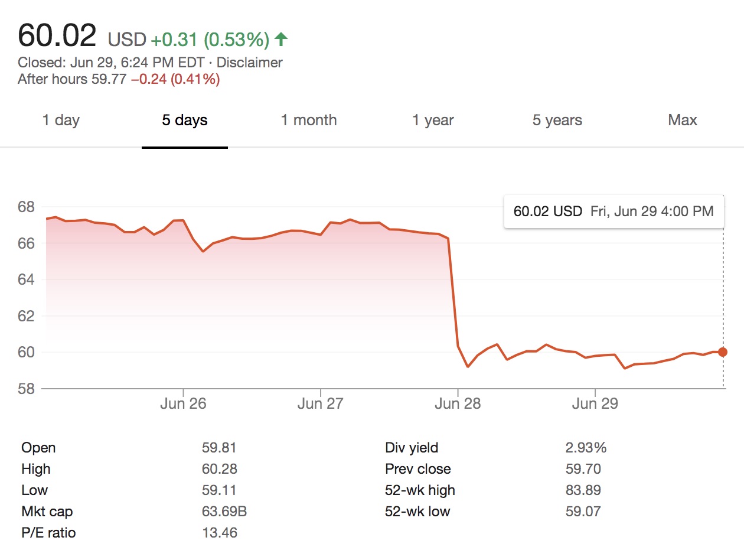Click the Jun 26 date label
This screenshot has height=560, width=744.
184,404
